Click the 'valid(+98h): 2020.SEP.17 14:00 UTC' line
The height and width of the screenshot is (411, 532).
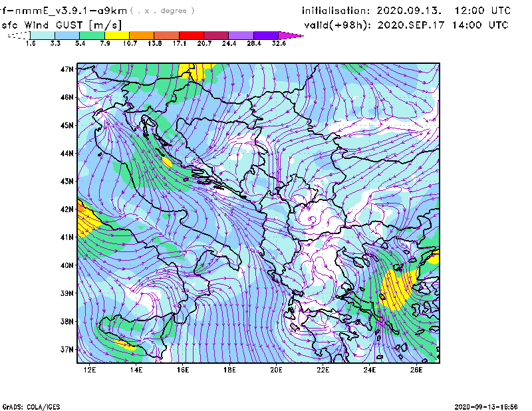(406, 25)
